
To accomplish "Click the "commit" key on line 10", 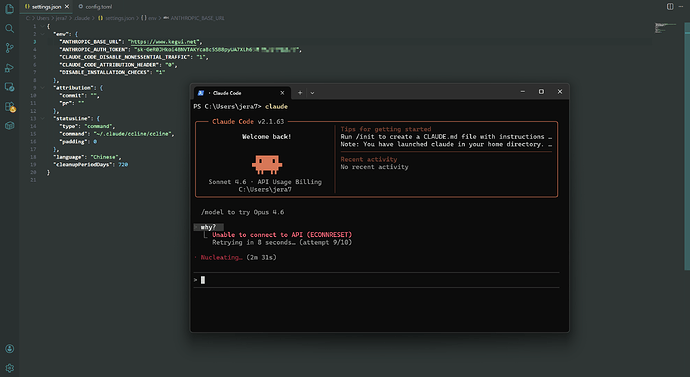I will (73, 95).
